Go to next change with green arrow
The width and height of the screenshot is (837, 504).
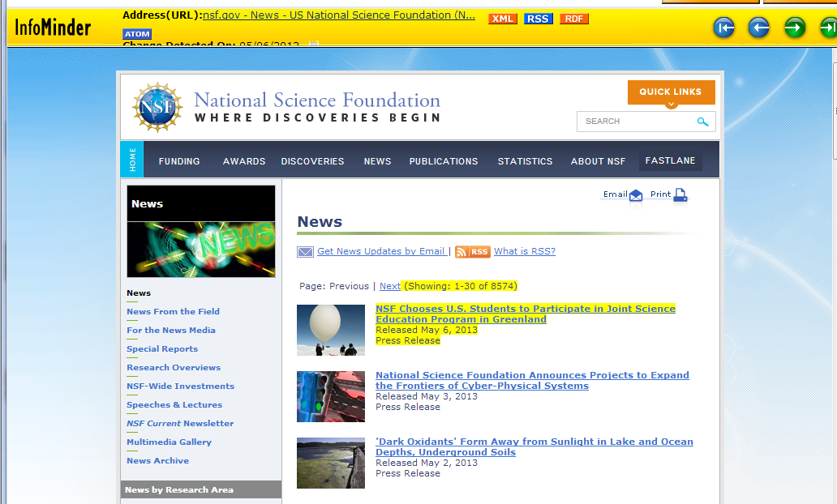[x=794, y=28]
